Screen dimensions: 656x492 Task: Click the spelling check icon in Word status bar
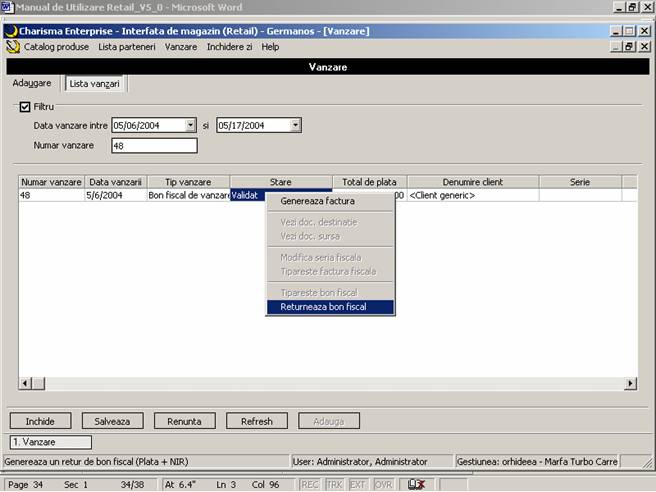[x=416, y=484]
